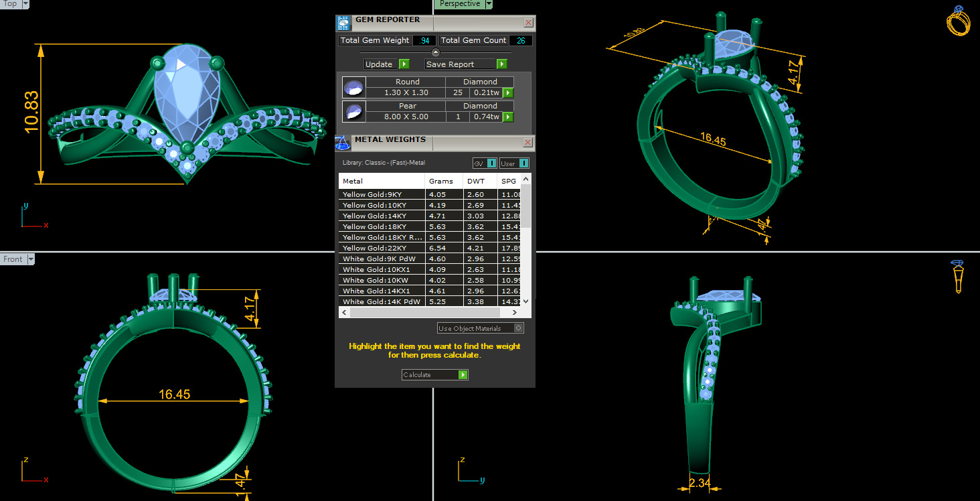The width and height of the screenshot is (980, 501).
Task: Click the Total Gem Count value field
Action: pos(521,40)
